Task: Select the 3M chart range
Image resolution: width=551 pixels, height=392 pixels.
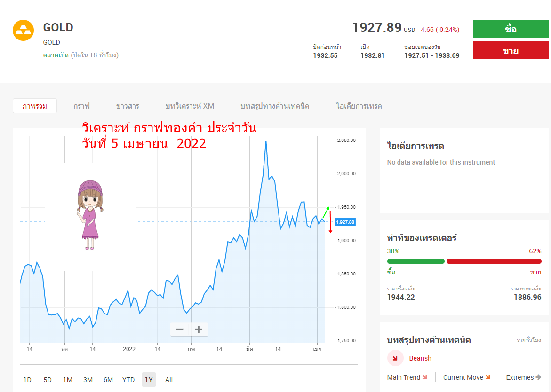Action: tap(88, 380)
